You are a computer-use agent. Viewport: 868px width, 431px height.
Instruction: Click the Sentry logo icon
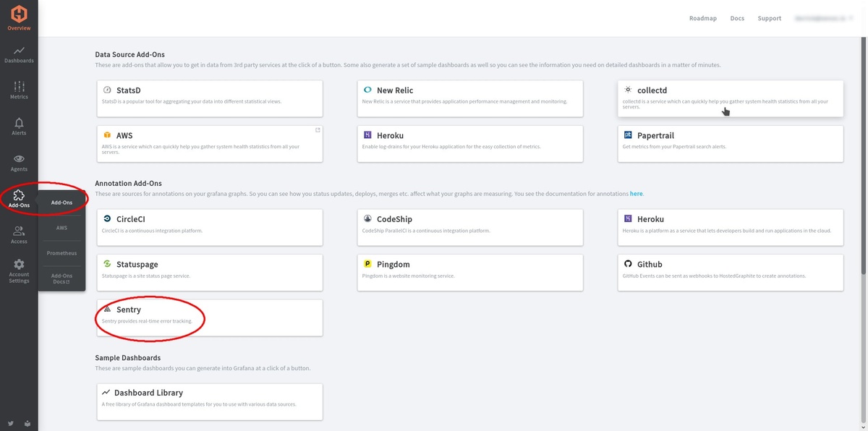(107, 310)
